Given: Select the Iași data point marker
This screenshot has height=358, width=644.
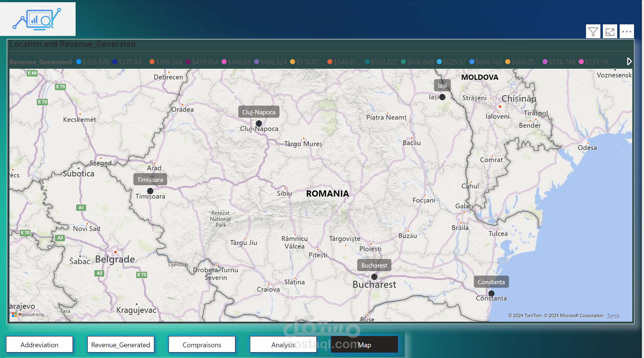Looking at the screenshot, I should [442, 97].
